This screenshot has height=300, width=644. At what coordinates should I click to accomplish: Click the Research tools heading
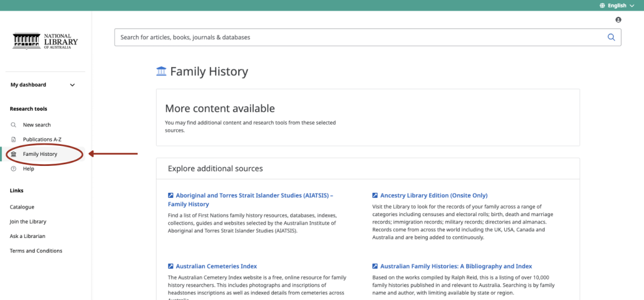tap(29, 109)
